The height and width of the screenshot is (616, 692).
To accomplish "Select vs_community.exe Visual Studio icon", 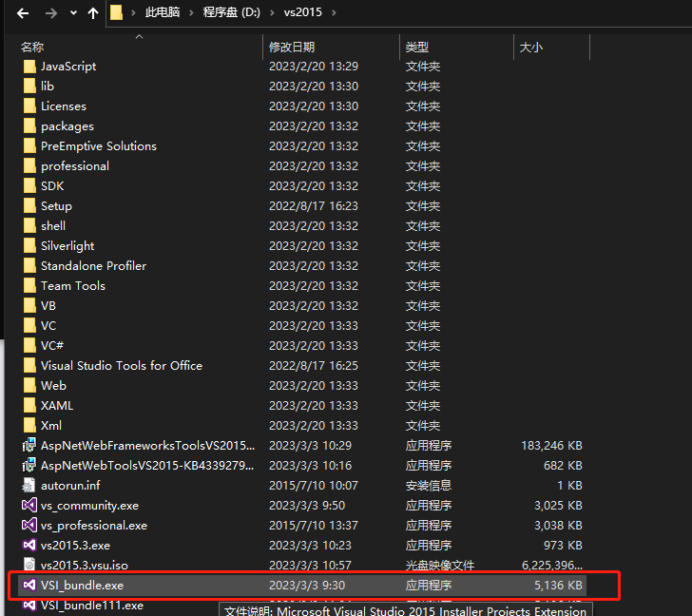I will [29, 505].
